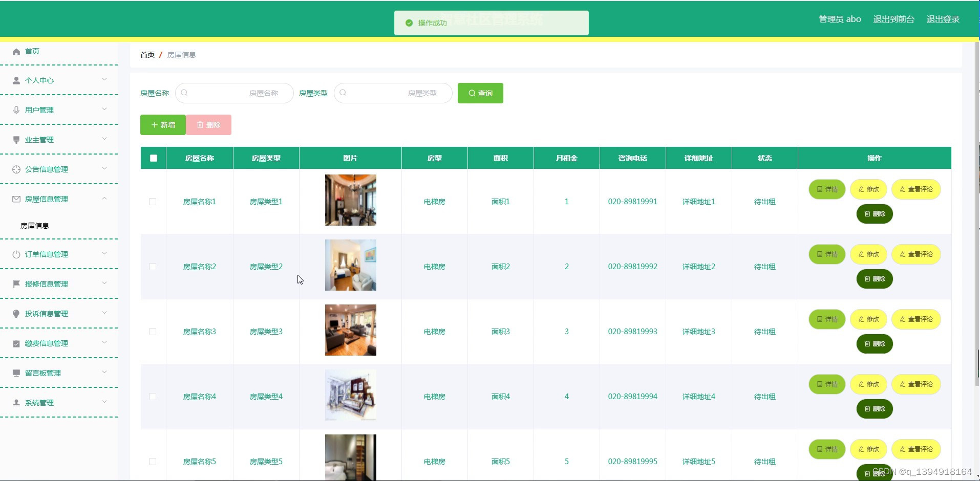Click the power icon for 订单信息管理
Viewport: 980px width, 481px height.
click(16, 255)
